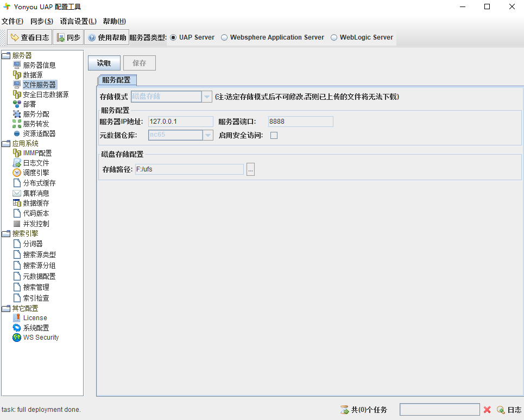Open the 并发控制 list icon
Image resolution: width=524 pixels, height=420 pixels.
(17, 224)
